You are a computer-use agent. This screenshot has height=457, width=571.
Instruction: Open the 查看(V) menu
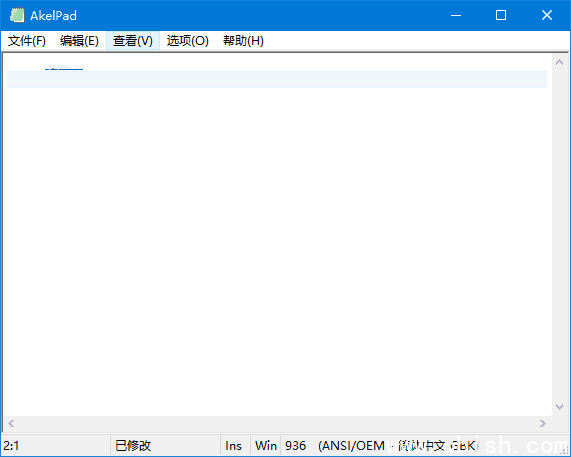(133, 40)
